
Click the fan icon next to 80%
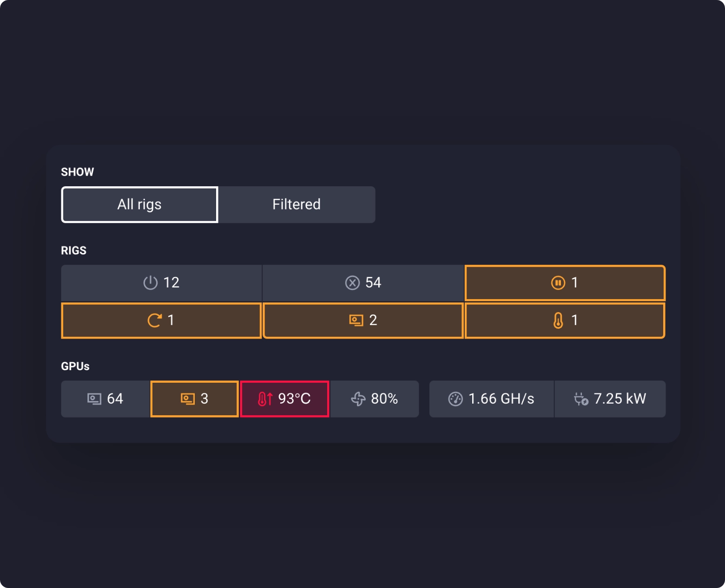click(358, 399)
